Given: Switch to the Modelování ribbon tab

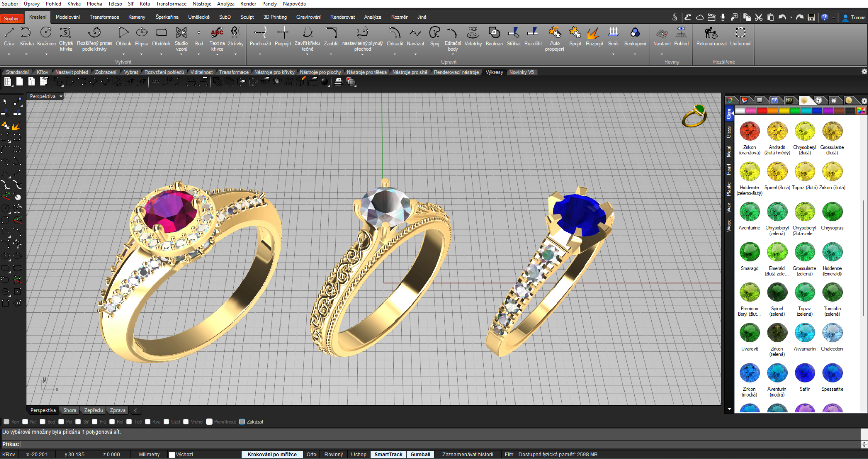Looking at the screenshot, I should pos(68,17).
